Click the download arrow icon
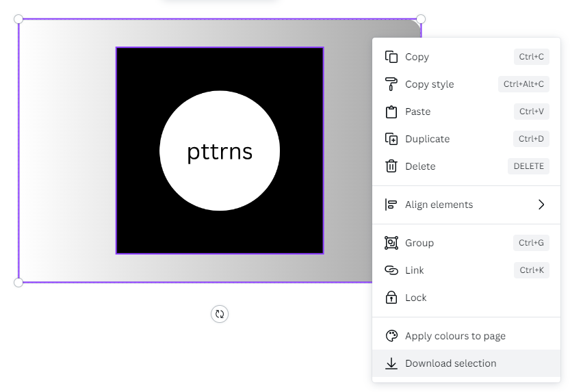This screenshot has height=392, width=583. (391, 363)
